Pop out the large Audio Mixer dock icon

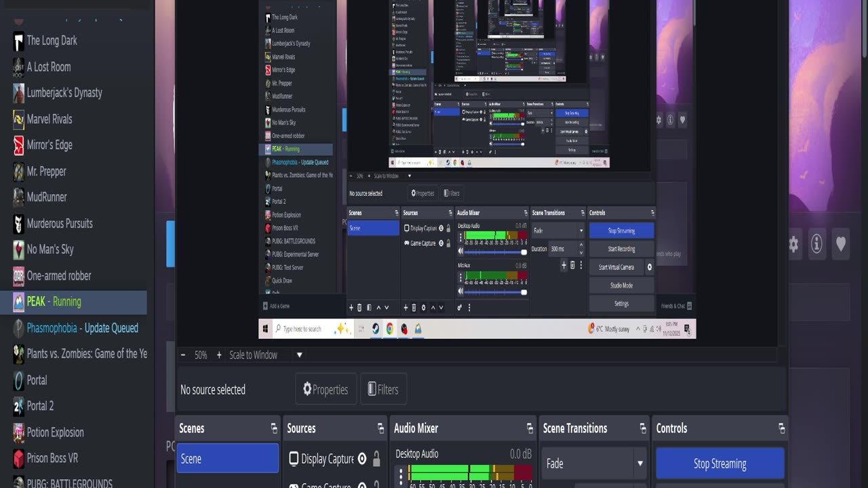click(530, 428)
